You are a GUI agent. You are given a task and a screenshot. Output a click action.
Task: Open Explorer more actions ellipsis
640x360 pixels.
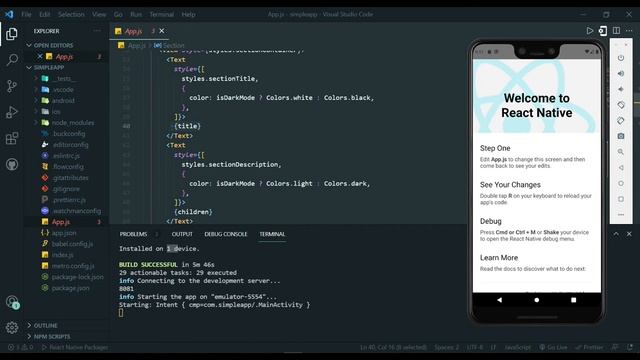[97, 31]
